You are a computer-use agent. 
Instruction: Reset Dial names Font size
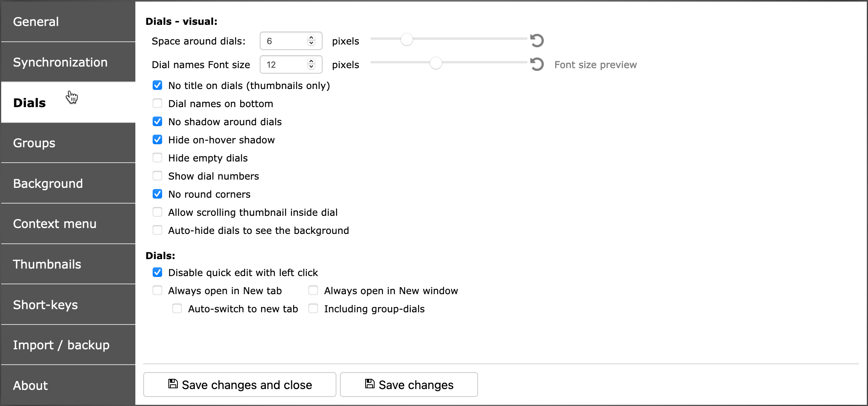(x=537, y=64)
